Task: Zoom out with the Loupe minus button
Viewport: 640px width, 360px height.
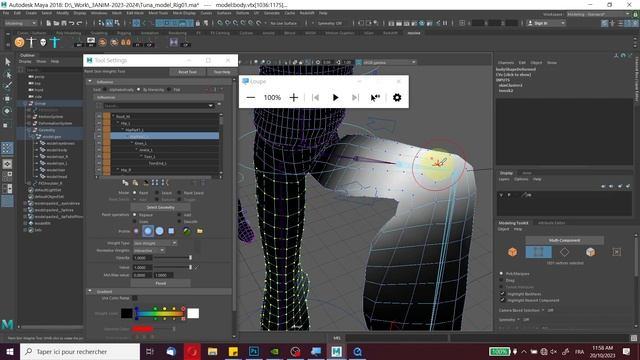Action: pyautogui.click(x=251, y=98)
